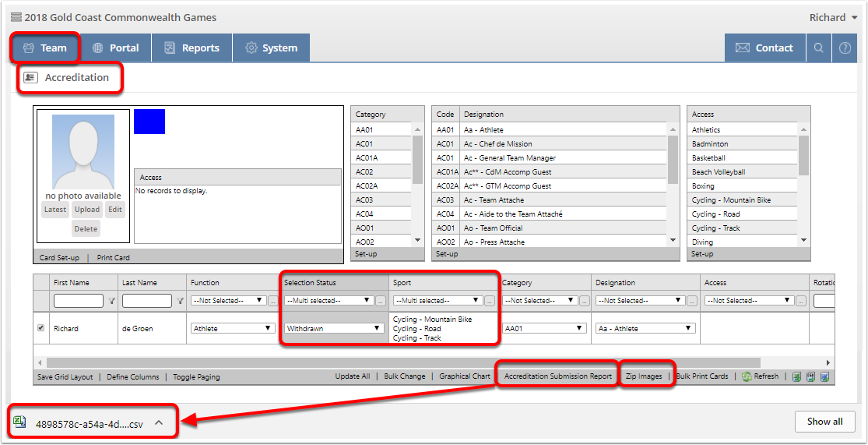Open the Sport multi-select filter dropdown
Screen dimensions: 868x445
click(438, 300)
